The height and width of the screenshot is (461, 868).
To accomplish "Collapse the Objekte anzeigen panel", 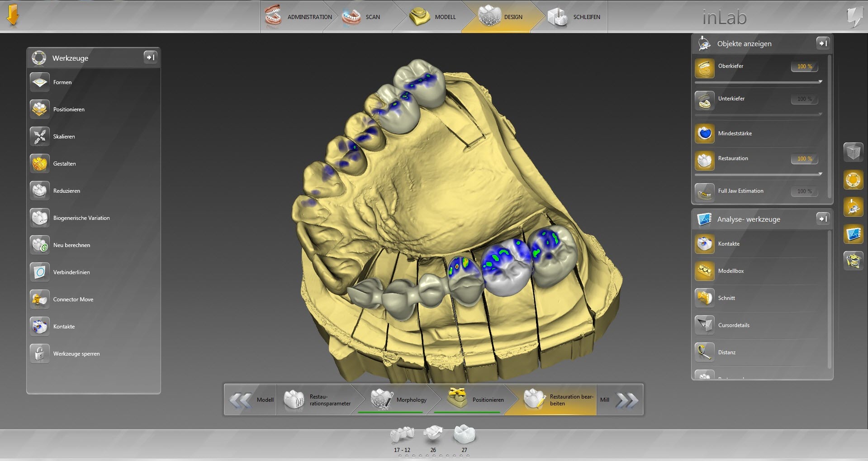I will click(x=822, y=43).
